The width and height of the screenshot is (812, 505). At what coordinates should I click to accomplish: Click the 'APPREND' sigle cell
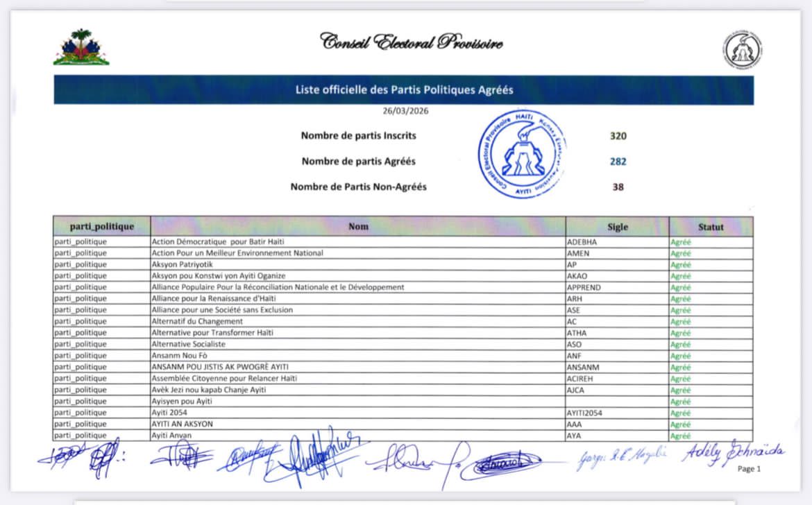point(584,287)
